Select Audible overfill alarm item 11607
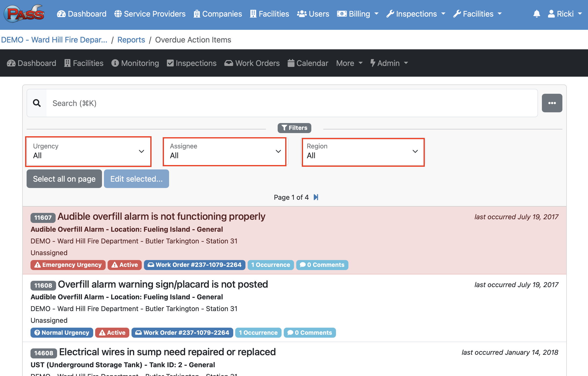Image resolution: width=588 pixels, height=376 pixels. point(161,217)
